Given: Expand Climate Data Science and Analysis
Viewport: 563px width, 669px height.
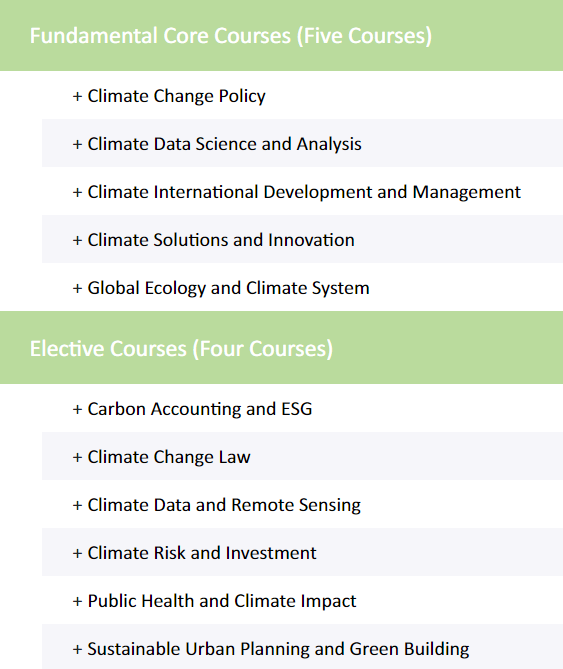Looking at the screenshot, I should [302, 143].
